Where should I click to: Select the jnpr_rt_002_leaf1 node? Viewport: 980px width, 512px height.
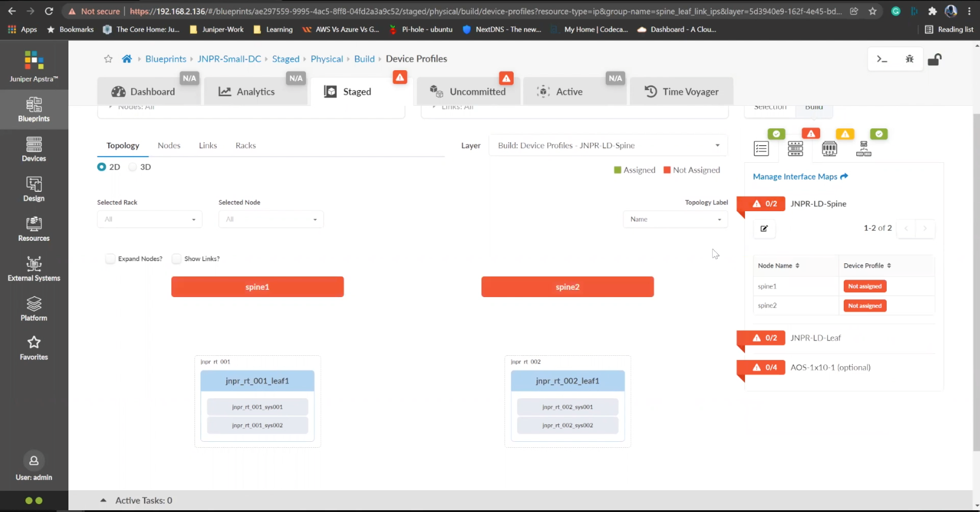click(568, 381)
